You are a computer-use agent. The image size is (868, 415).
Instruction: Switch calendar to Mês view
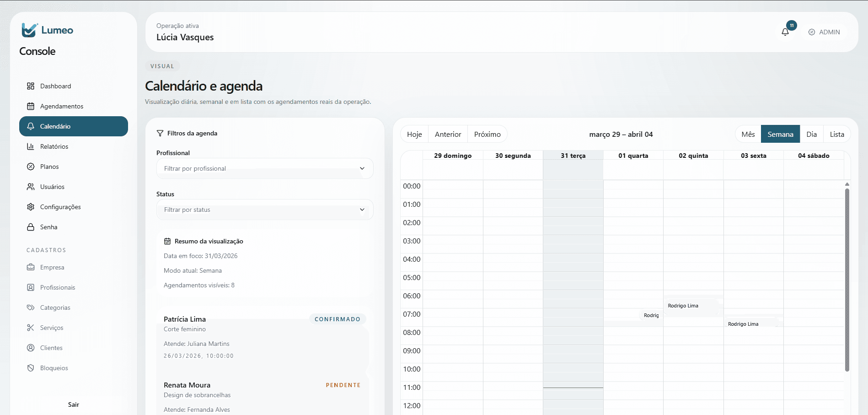point(748,134)
